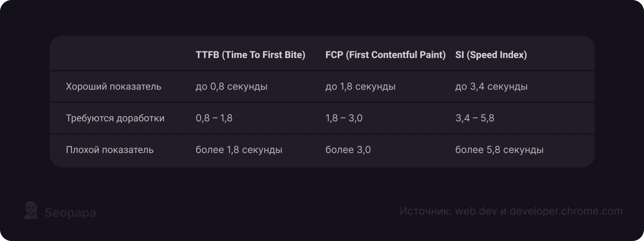Click the "Плохой показатель" row label
The width and height of the screenshot is (644, 241).
pos(109,150)
